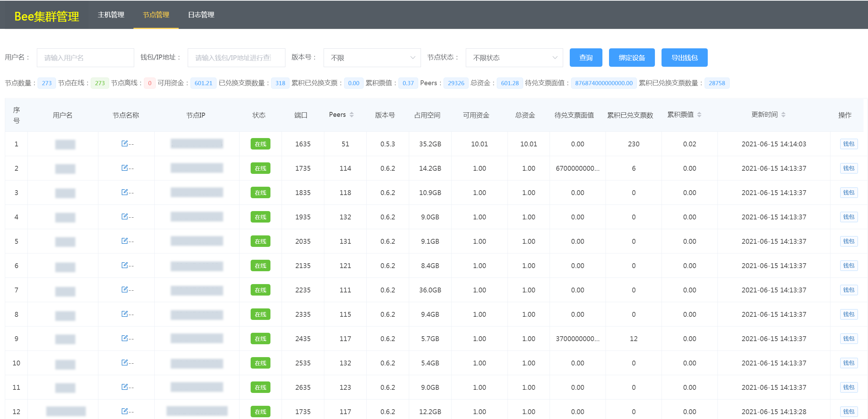Click edit node name icon in row 3
Image resolution: width=868 pixels, height=419 pixels.
(124, 192)
